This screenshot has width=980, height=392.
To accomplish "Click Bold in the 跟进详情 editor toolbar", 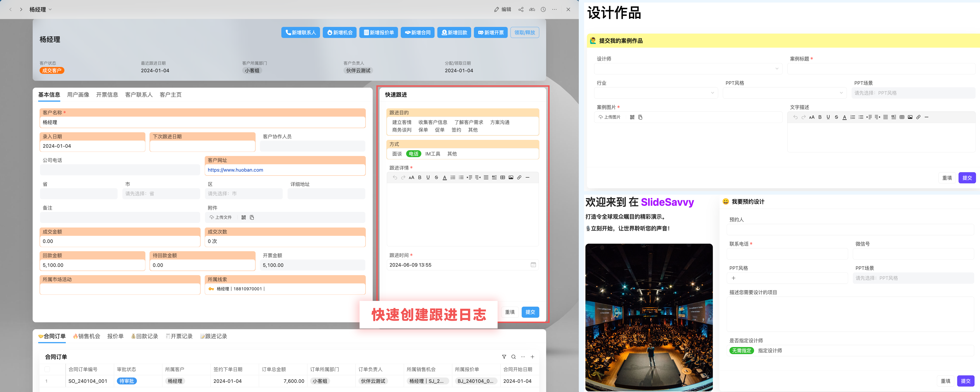I will click(x=420, y=177).
